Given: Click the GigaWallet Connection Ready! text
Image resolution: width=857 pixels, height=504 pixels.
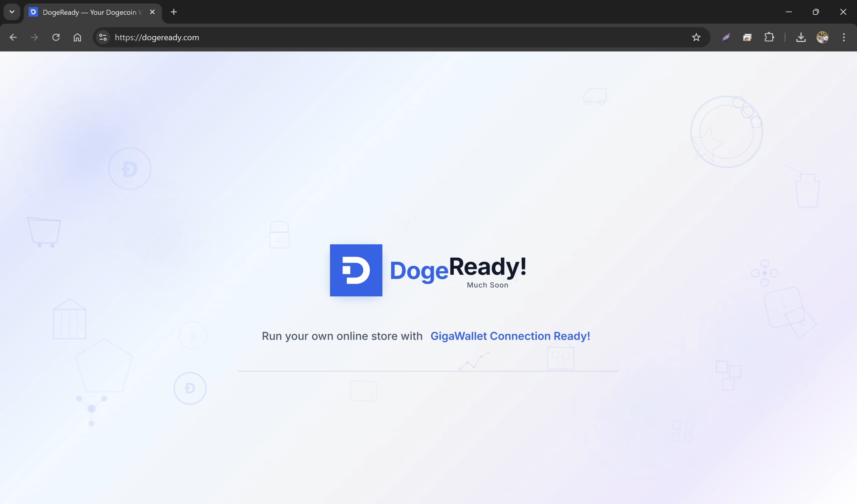Looking at the screenshot, I should tap(510, 336).
